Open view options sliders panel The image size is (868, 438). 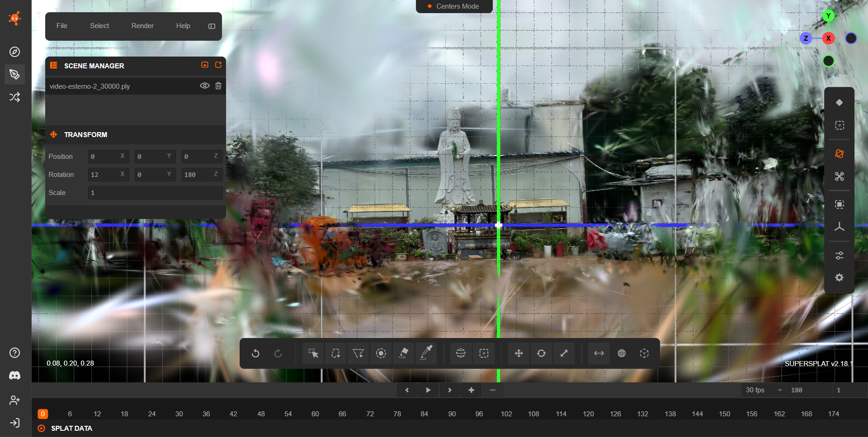click(840, 256)
